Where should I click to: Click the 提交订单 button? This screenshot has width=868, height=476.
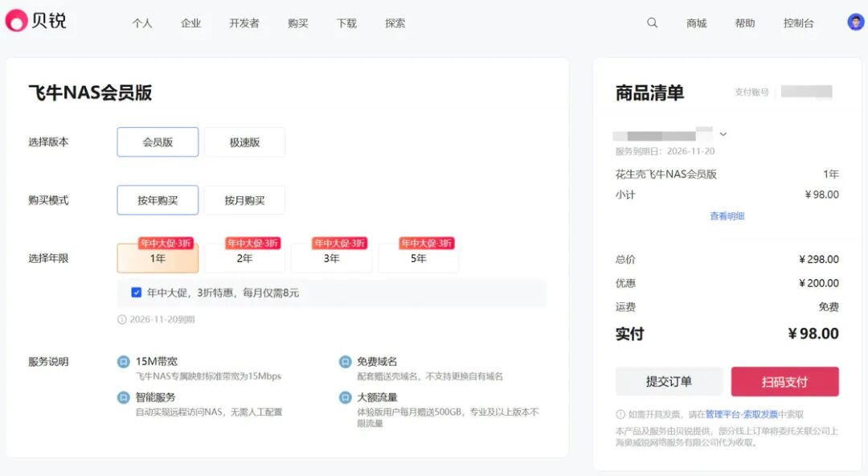tap(669, 381)
